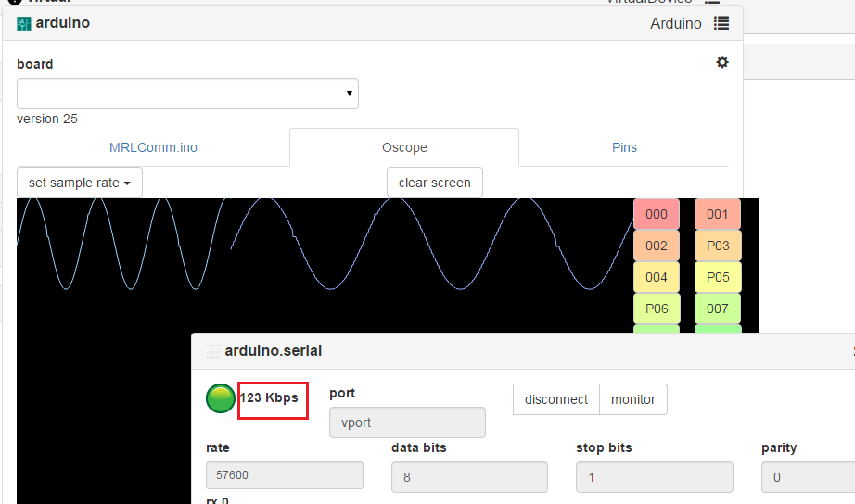The height and width of the screenshot is (504, 855).
Task: Click the green connection status indicator
Action: tap(221, 398)
